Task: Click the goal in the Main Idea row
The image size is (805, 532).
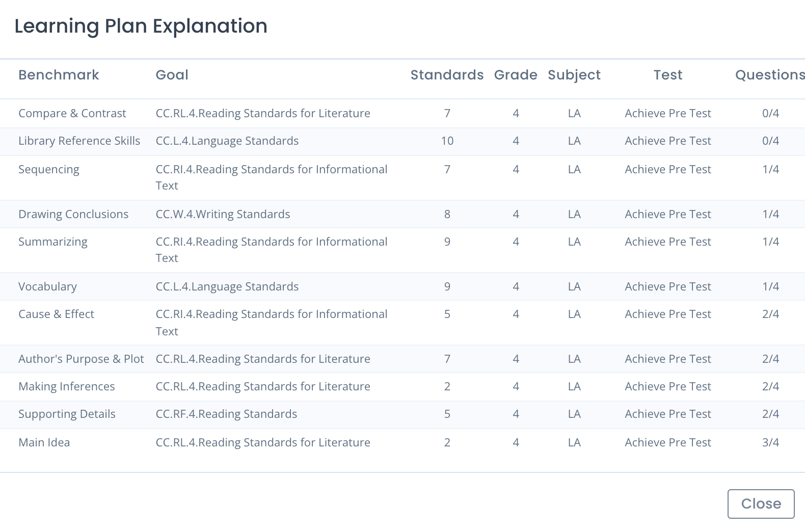Action: [263, 442]
